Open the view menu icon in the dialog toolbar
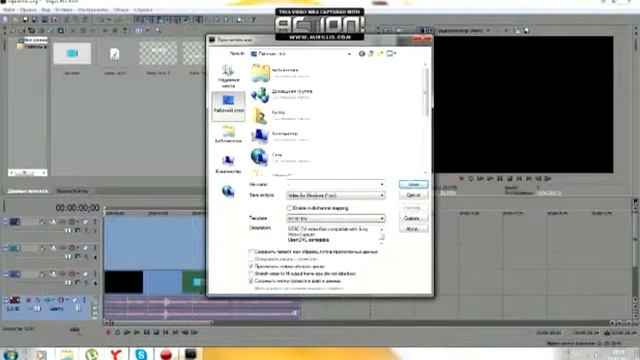Image resolution: width=640 pixels, height=360 pixels. 391,53
